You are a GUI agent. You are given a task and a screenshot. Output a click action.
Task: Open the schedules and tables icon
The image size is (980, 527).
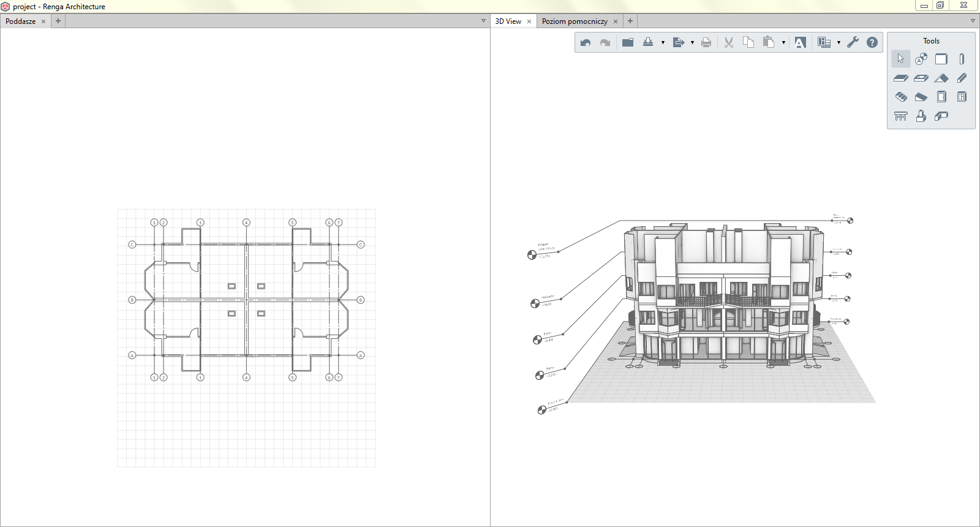tap(824, 42)
